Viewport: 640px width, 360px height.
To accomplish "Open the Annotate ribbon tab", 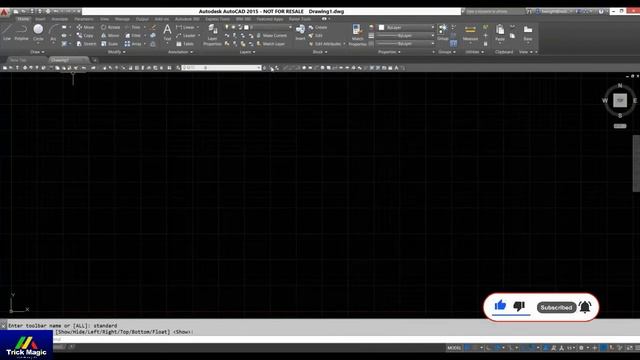I will point(60,19).
